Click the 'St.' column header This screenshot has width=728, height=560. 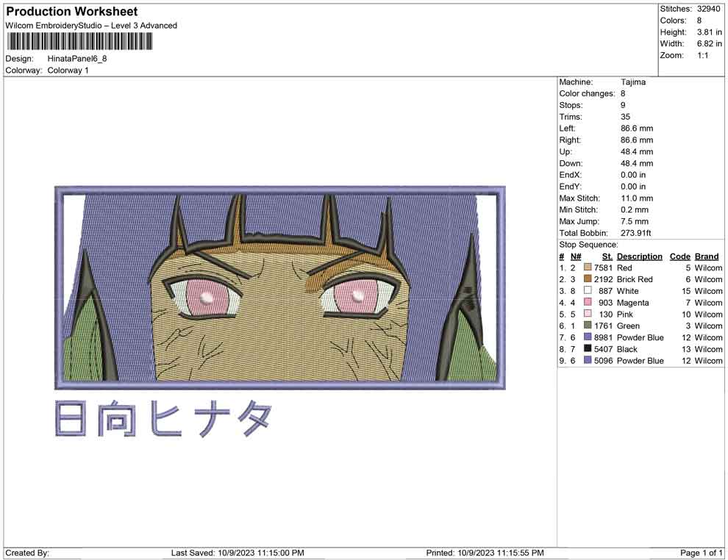point(607,256)
